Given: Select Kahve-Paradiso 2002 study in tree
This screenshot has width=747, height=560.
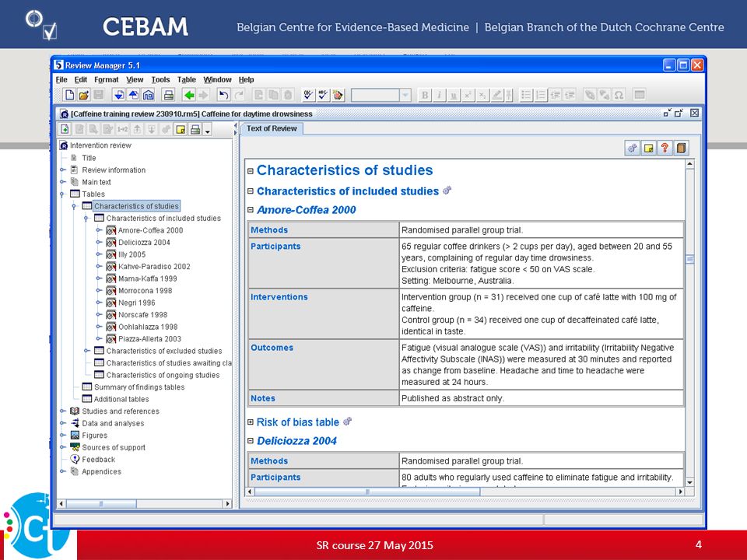Looking at the screenshot, I should 154,266.
